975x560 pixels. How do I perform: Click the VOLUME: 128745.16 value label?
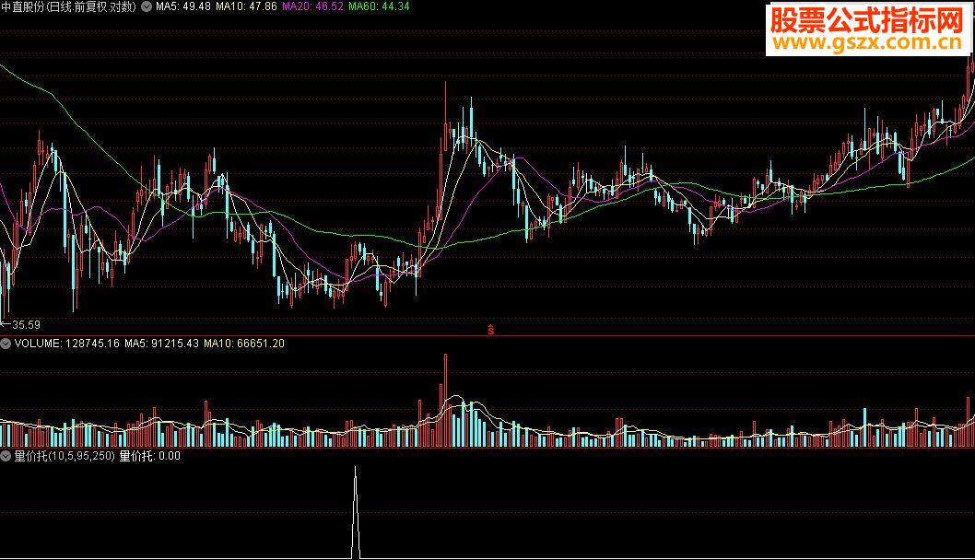(x=67, y=344)
